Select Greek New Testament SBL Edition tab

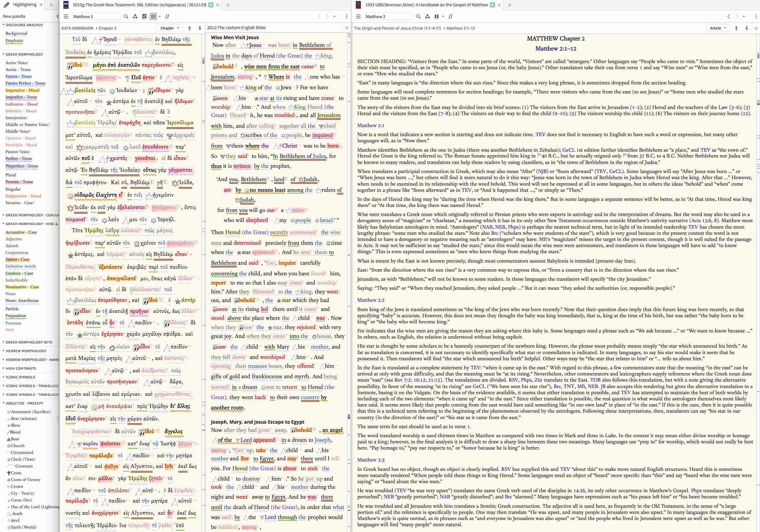click(140, 5)
